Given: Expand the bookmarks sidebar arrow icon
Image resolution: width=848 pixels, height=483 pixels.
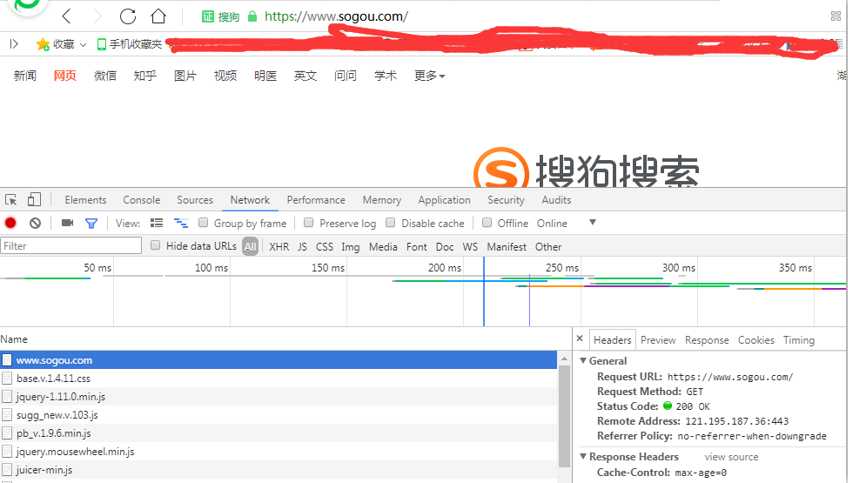Looking at the screenshot, I should [14, 44].
